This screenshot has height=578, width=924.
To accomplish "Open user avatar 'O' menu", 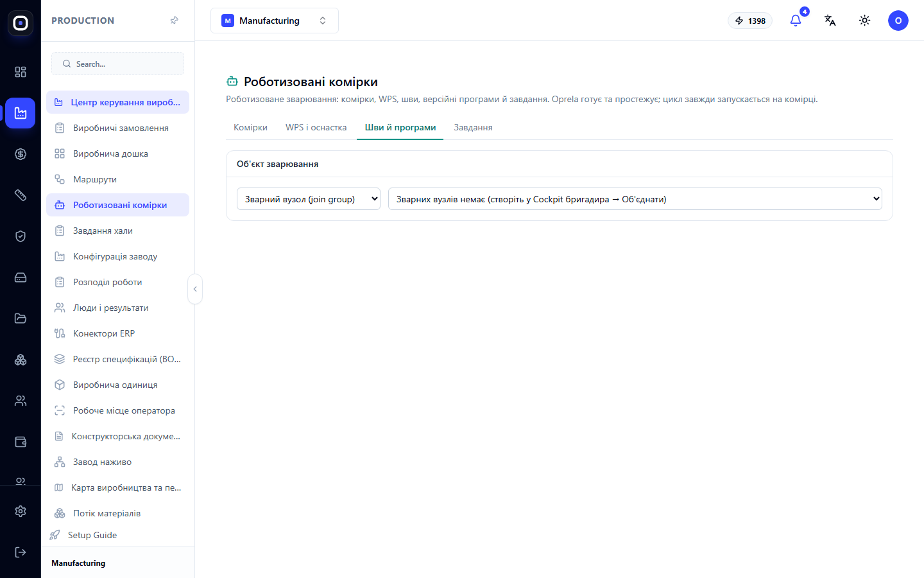I will pyautogui.click(x=898, y=21).
